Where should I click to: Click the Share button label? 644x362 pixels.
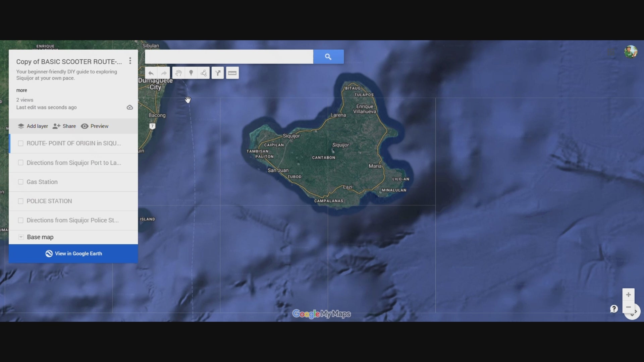point(69,126)
